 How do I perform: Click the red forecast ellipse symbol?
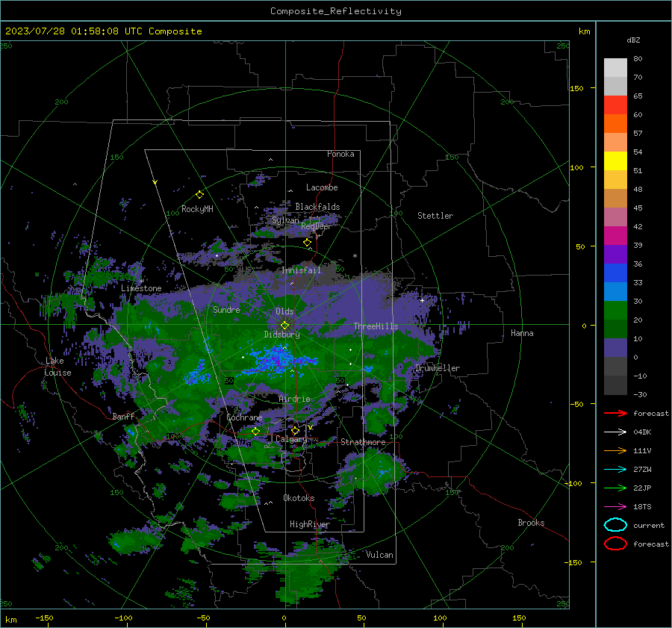(615, 544)
